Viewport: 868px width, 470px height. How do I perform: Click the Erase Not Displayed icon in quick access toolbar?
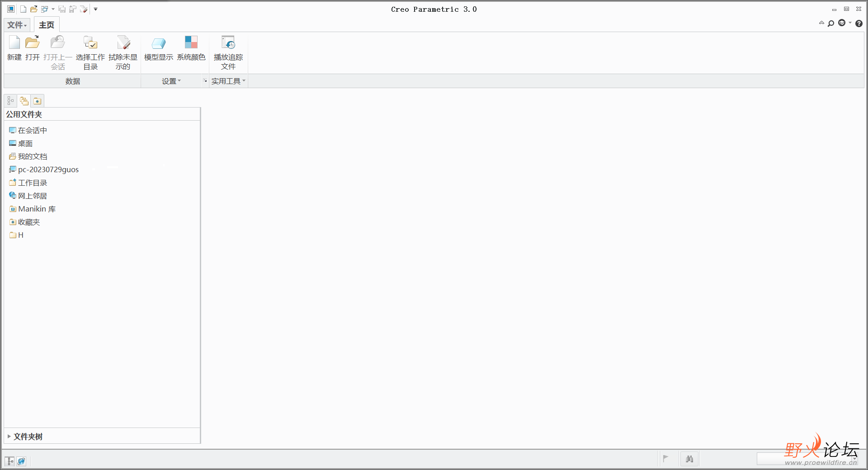click(84, 9)
